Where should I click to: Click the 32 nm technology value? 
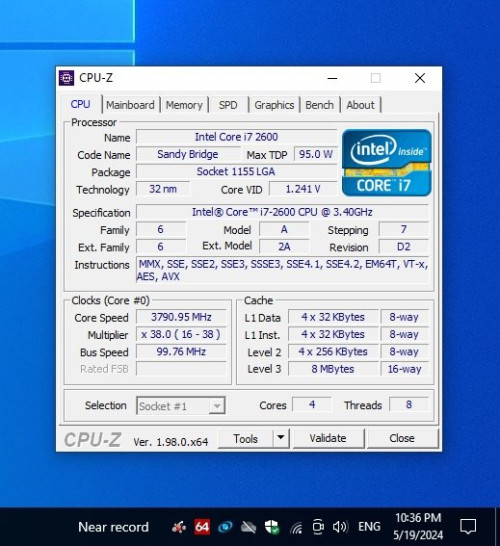click(163, 189)
